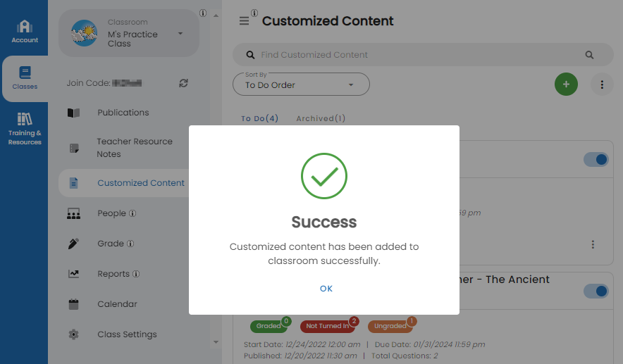Refresh the class join code
This screenshot has width=623, height=364.
(183, 83)
